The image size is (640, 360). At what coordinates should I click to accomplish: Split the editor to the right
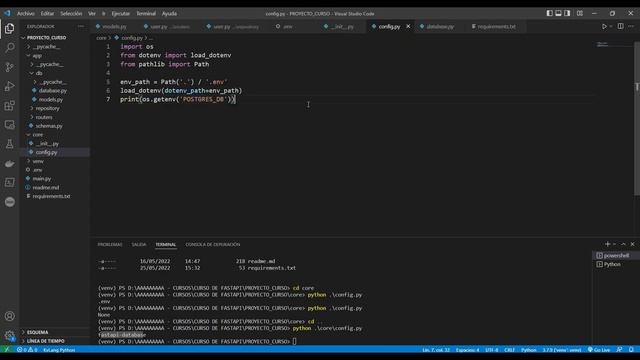pos(620,27)
